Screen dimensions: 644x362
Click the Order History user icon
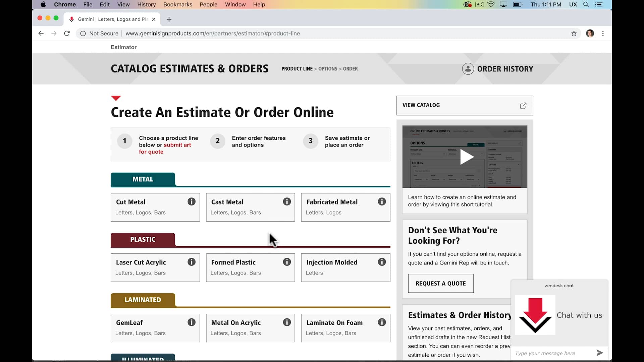click(x=468, y=69)
